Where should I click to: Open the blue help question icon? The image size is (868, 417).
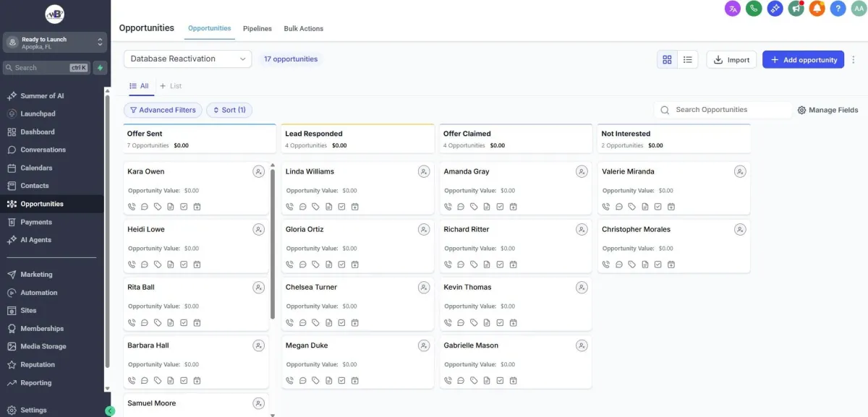coord(838,9)
